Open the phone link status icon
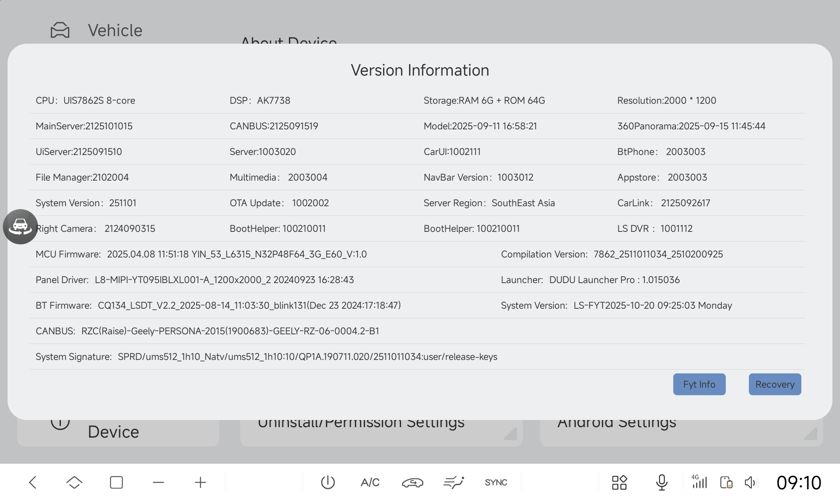The width and height of the screenshot is (840, 504). coord(726,482)
